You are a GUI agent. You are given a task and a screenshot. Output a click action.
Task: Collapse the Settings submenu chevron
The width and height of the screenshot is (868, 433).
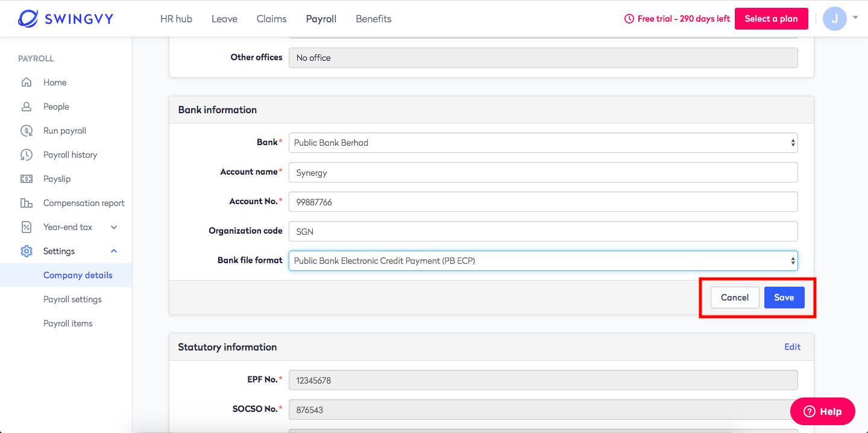click(x=114, y=251)
